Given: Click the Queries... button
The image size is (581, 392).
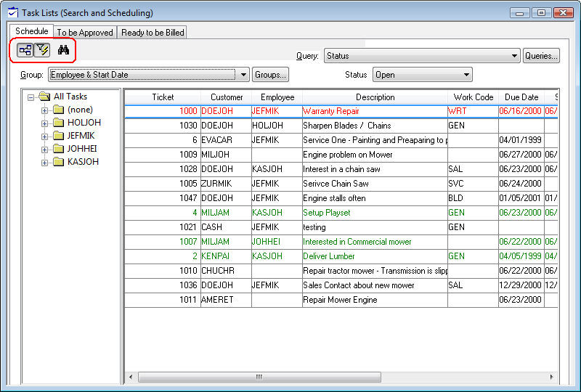Looking at the screenshot, I should click(x=541, y=56).
